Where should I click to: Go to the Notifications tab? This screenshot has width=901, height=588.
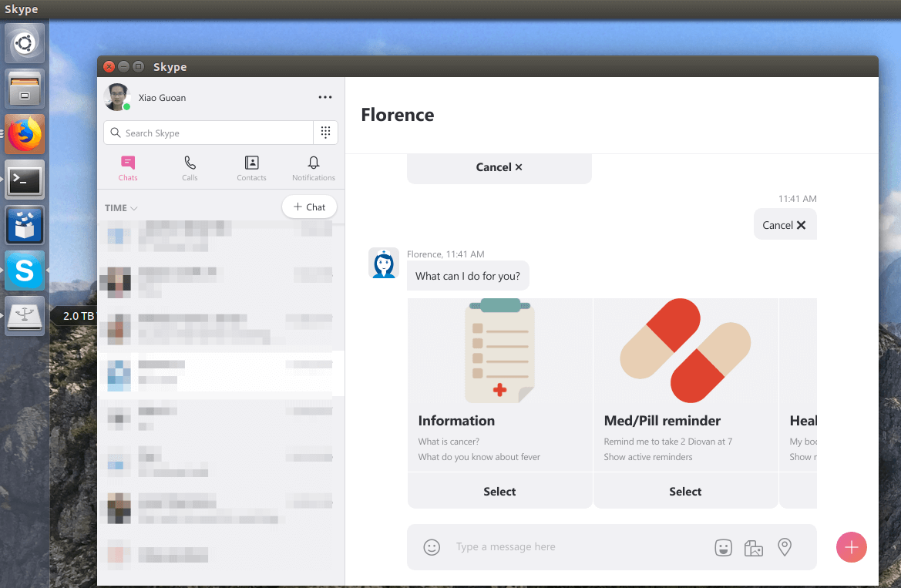[314, 168]
